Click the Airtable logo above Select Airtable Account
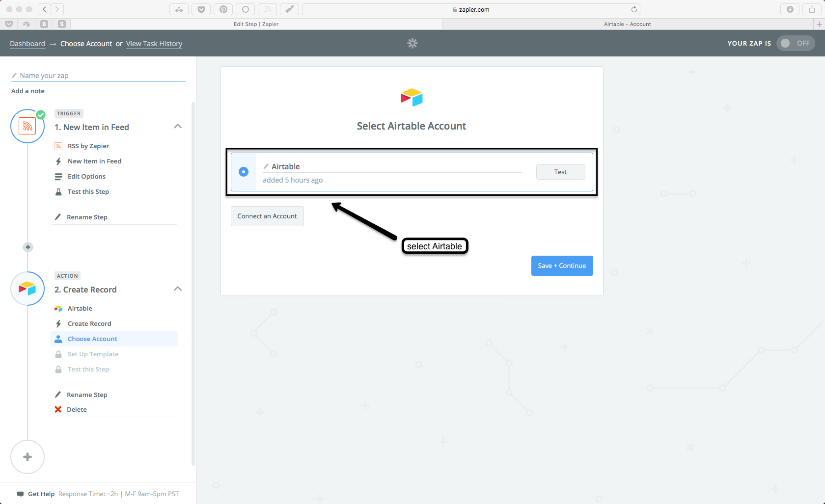 coord(412,98)
